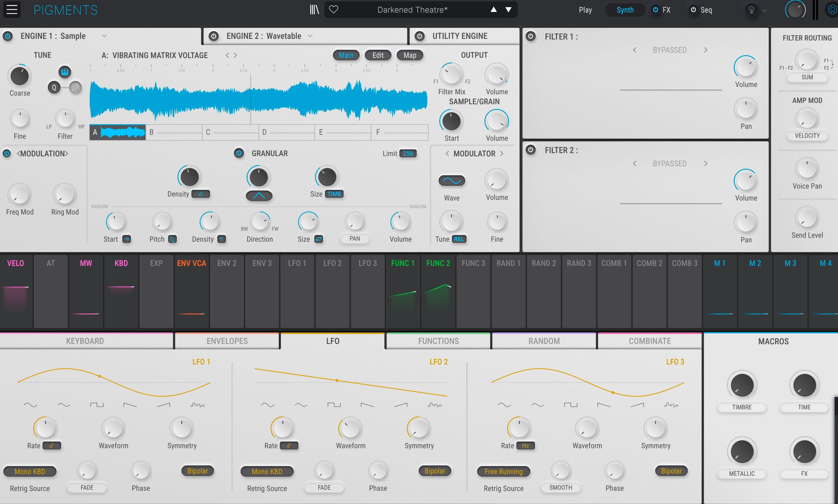
Task: Click the heart favorite preset icon
Action: point(334,10)
